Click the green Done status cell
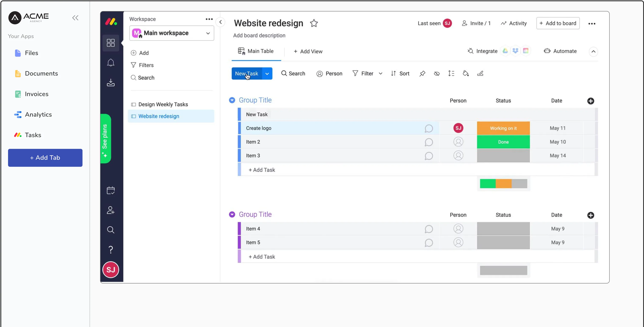Screen dimensions: 644x327 click(503, 142)
